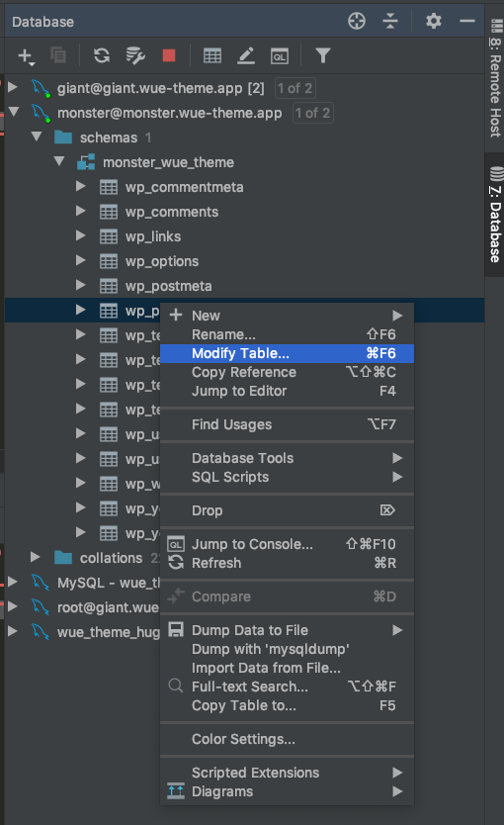
Task: Open Data Source Properties wrench icon
Action: [135, 55]
